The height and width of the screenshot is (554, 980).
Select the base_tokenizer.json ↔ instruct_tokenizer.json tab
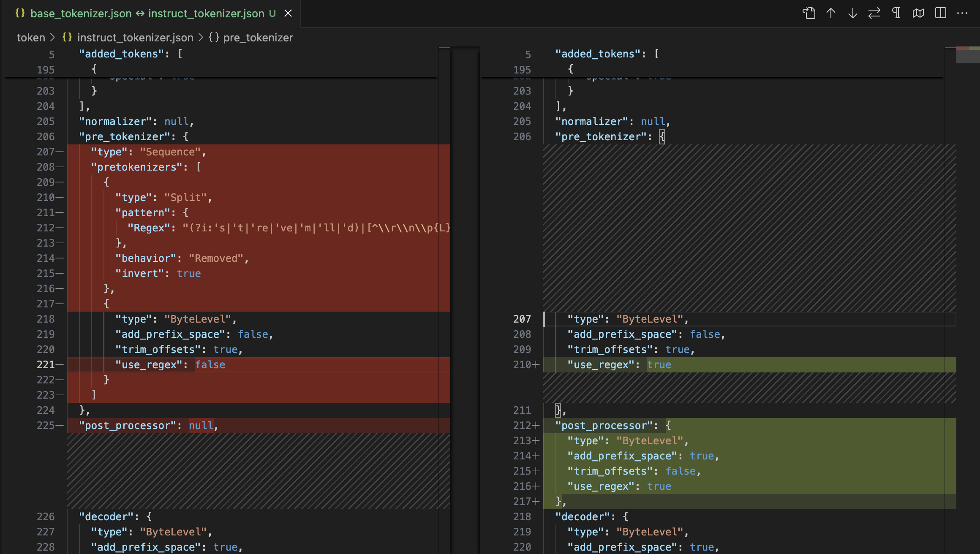click(148, 14)
